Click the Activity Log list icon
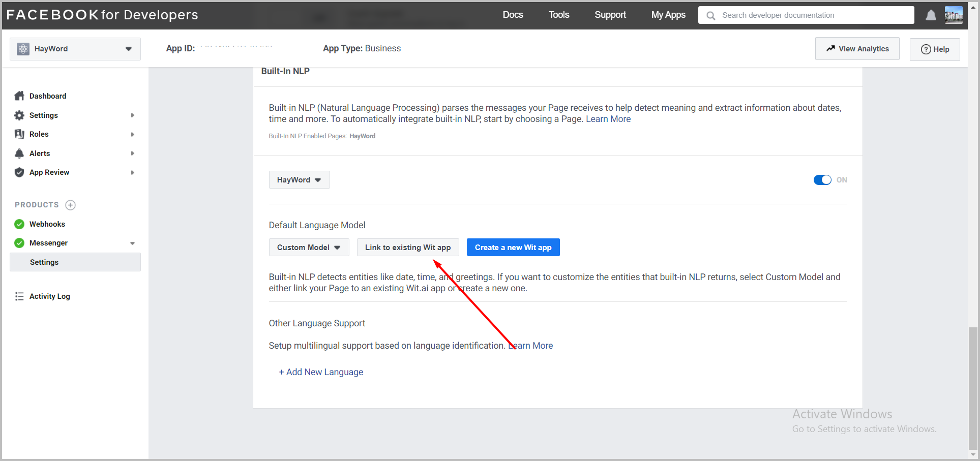Viewport: 980px width, 461px height. point(19,296)
